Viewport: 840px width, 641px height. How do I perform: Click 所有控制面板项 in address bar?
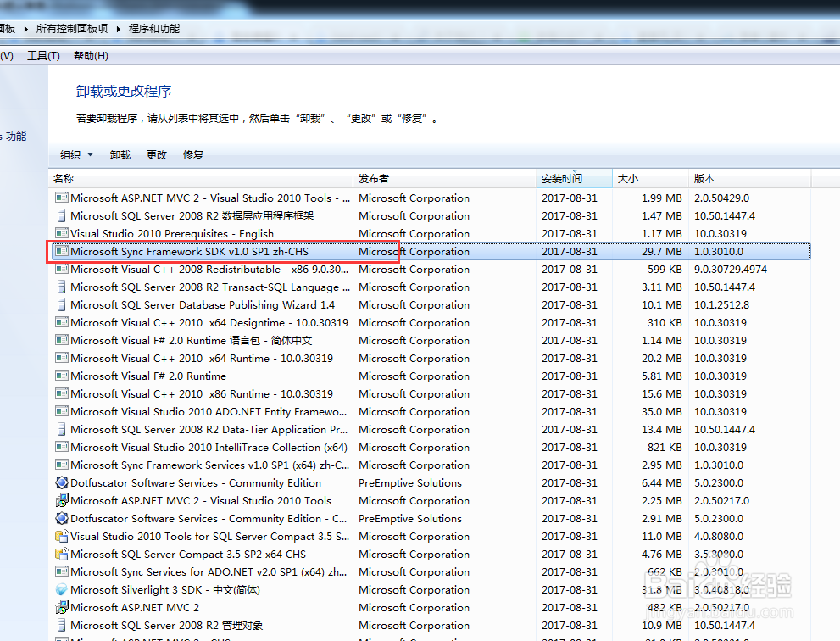tap(72, 29)
